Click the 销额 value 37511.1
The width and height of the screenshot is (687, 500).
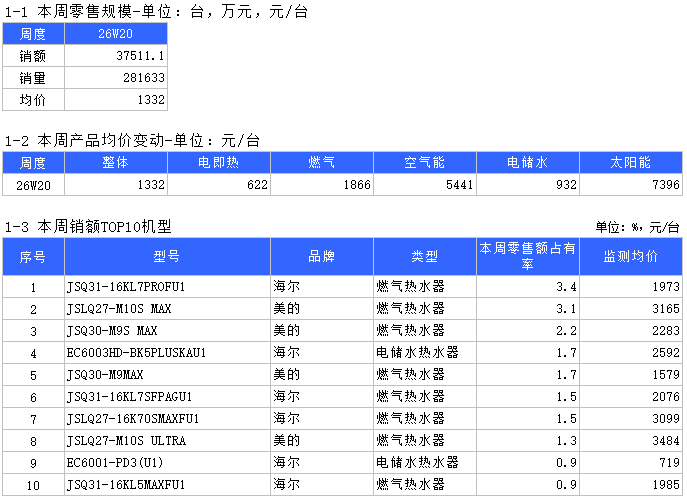click(x=140, y=56)
